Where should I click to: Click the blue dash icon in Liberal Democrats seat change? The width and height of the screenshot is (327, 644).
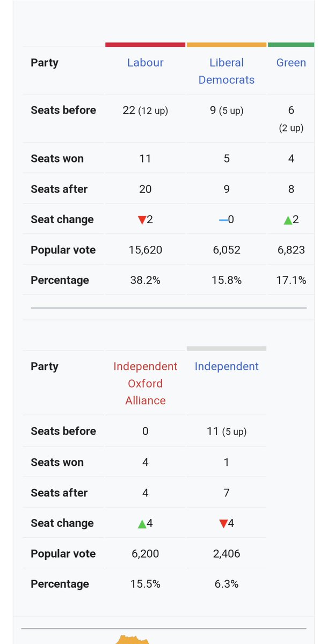pyautogui.click(x=223, y=219)
